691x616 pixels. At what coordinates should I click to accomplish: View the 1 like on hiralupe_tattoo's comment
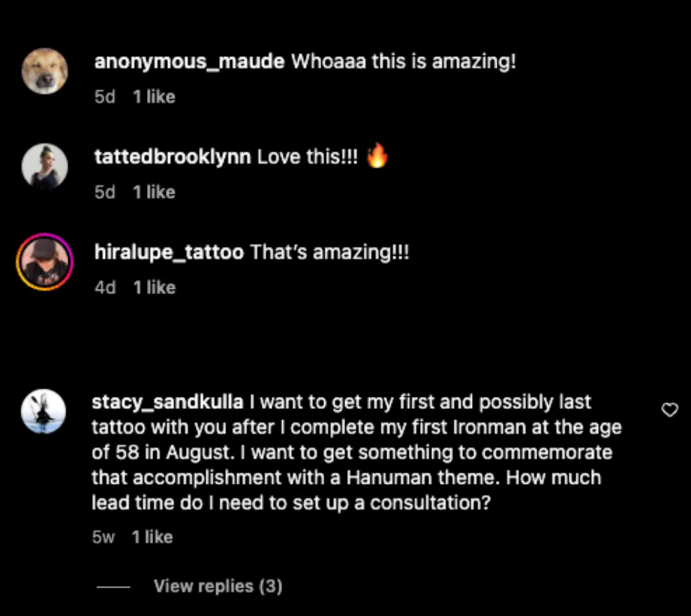(155, 287)
